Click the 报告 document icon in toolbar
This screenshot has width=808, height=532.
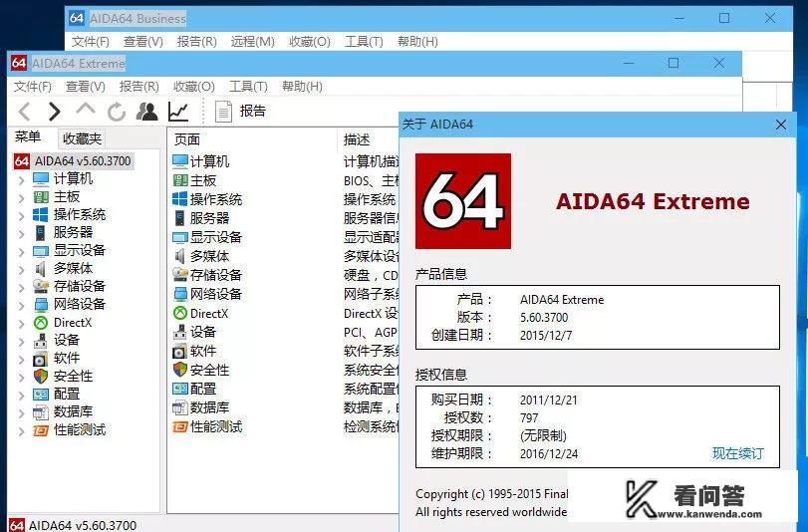[x=223, y=112]
